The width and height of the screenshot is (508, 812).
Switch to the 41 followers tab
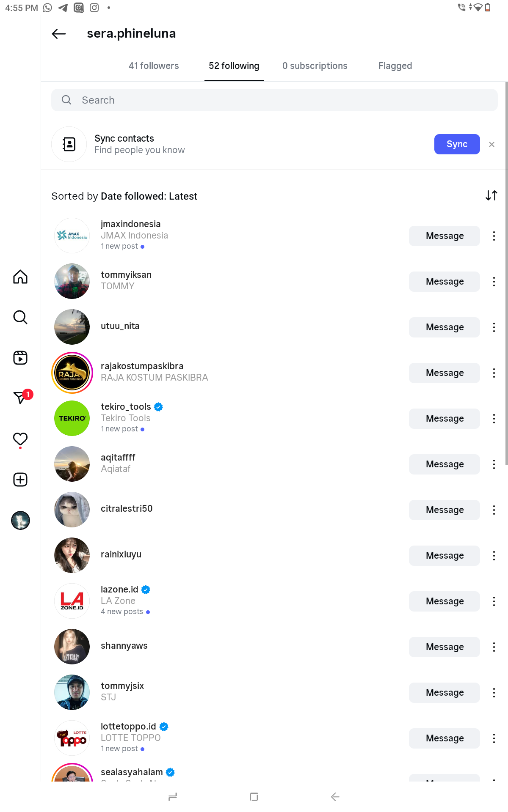[x=154, y=66]
